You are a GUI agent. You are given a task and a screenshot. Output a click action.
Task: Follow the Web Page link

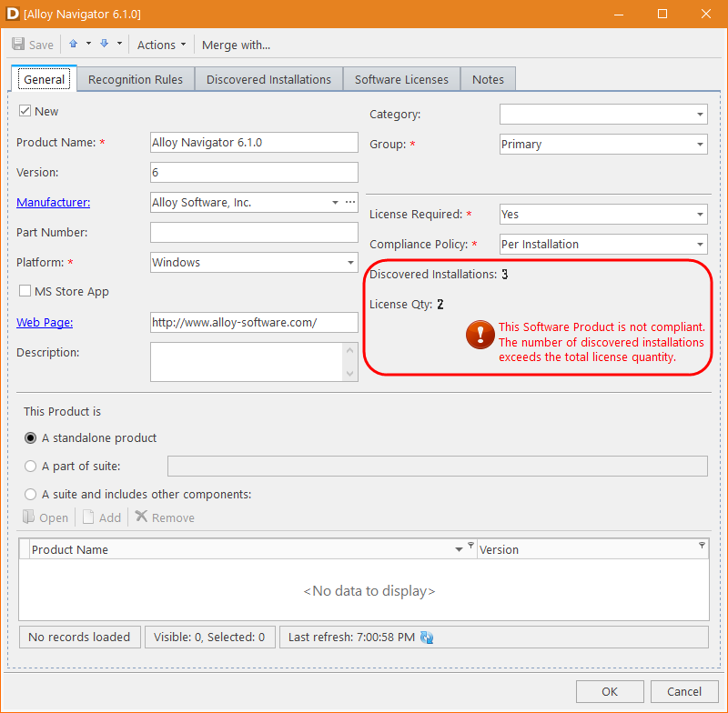(x=45, y=323)
